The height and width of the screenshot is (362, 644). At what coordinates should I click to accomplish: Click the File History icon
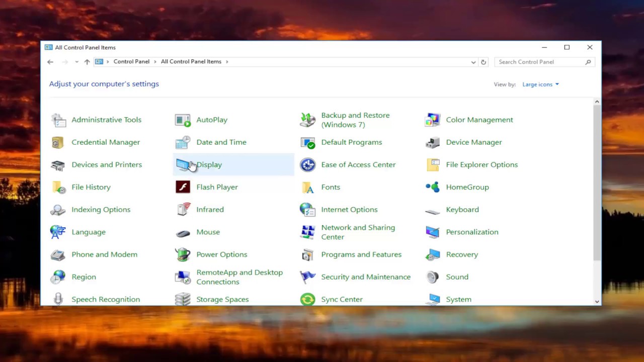click(x=58, y=187)
